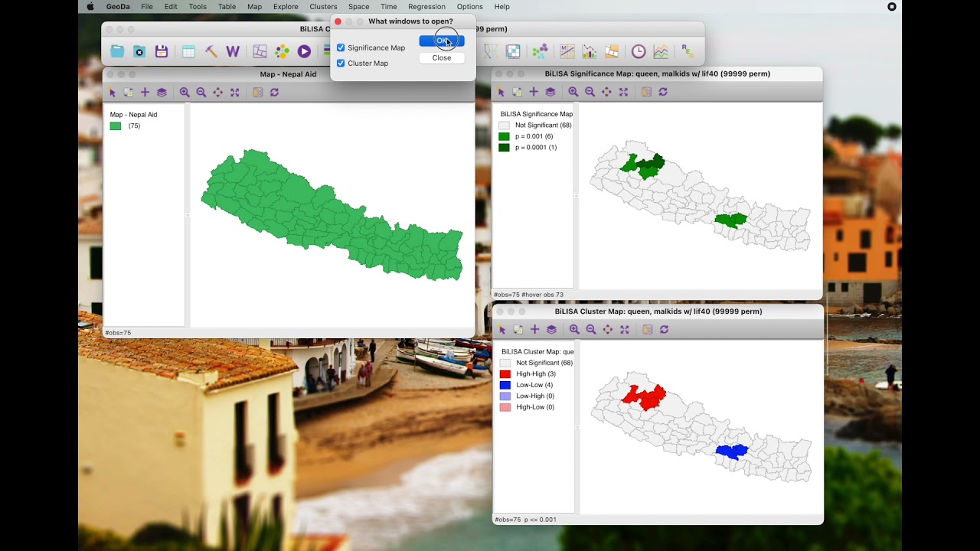This screenshot has height=551, width=980.
Task: Refresh the BiLISA Cluster Map window
Action: [664, 329]
